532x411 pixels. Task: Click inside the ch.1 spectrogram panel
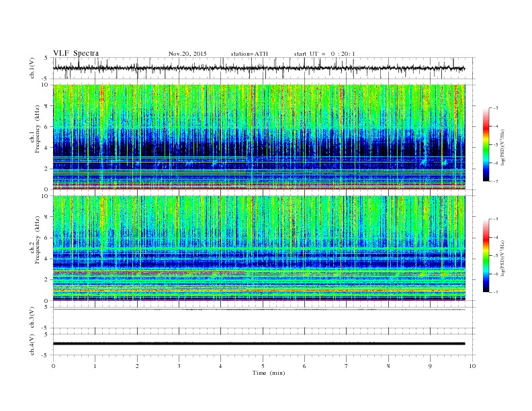click(x=259, y=137)
